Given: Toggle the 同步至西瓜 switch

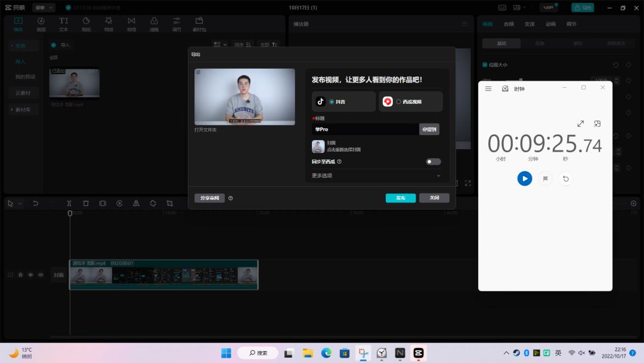Looking at the screenshot, I should (433, 161).
